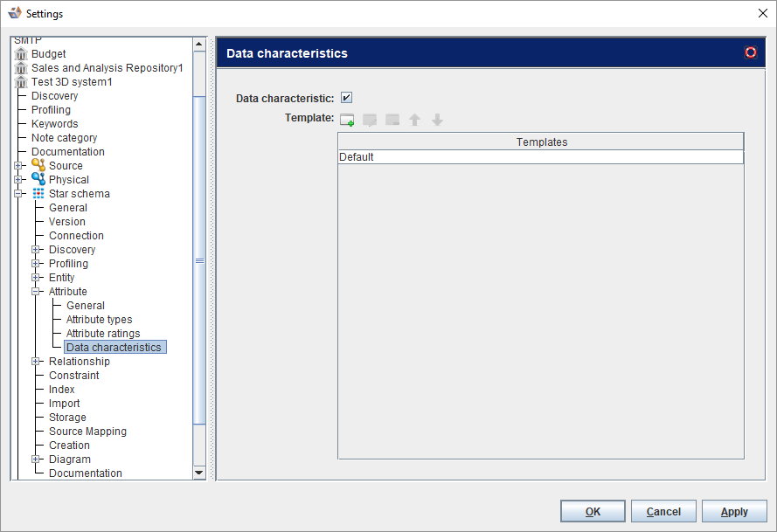Image resolution: width=777 pixels, height=532 pixels.
Task: Click the Apply button
Action: pyautogui.click(x=734, y=511)
